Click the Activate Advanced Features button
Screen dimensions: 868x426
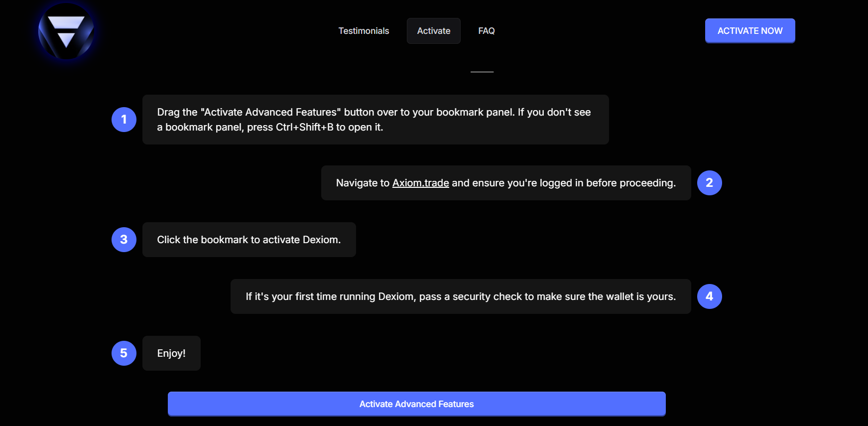[416, 404]
